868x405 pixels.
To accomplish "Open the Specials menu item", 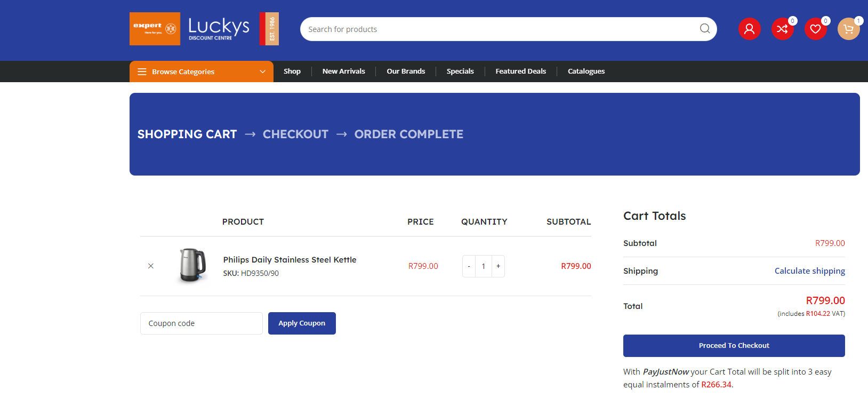I will 460,71.
